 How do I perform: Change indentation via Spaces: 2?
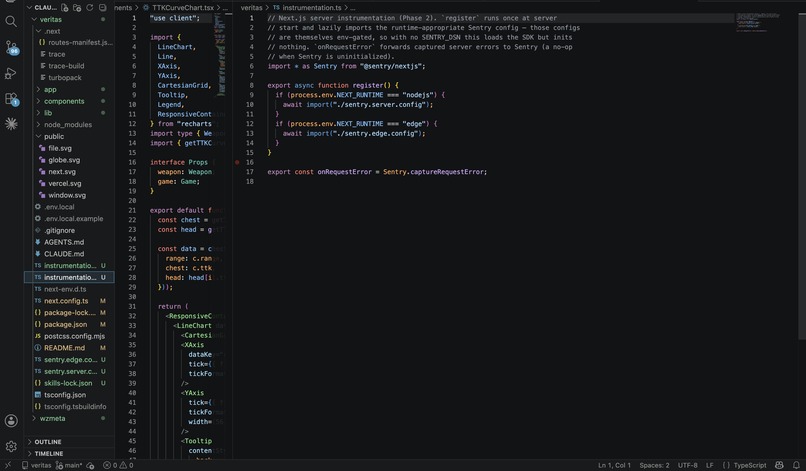(x=654, y=465)
